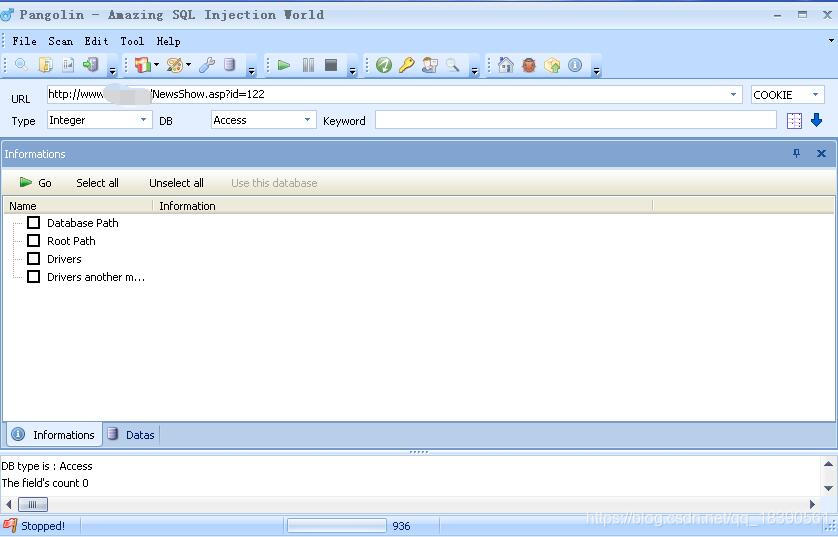This screenshot has height=537, width=838.
Task: Open overflow arrow after the stop icon
Action: (352, 70)
